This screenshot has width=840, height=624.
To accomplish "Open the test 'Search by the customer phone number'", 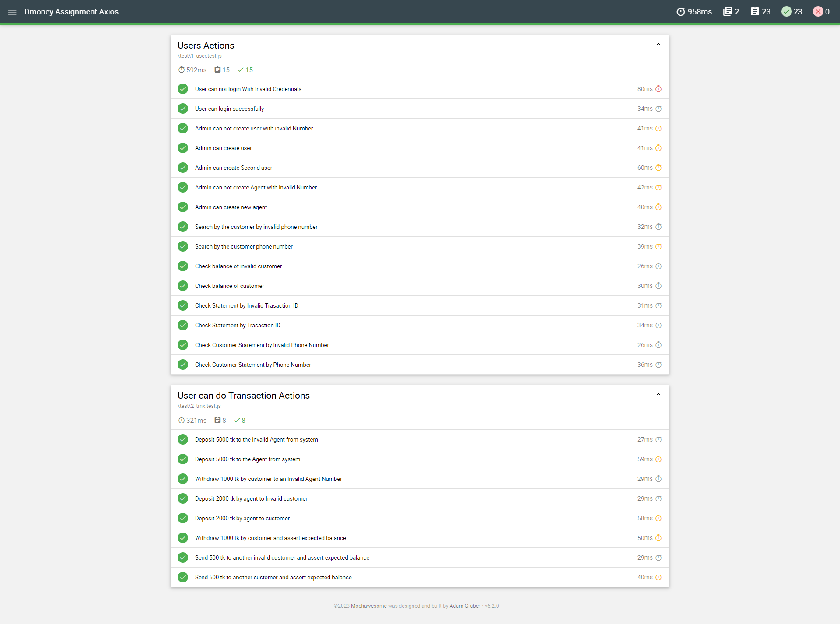I will (x=244, y=246).
